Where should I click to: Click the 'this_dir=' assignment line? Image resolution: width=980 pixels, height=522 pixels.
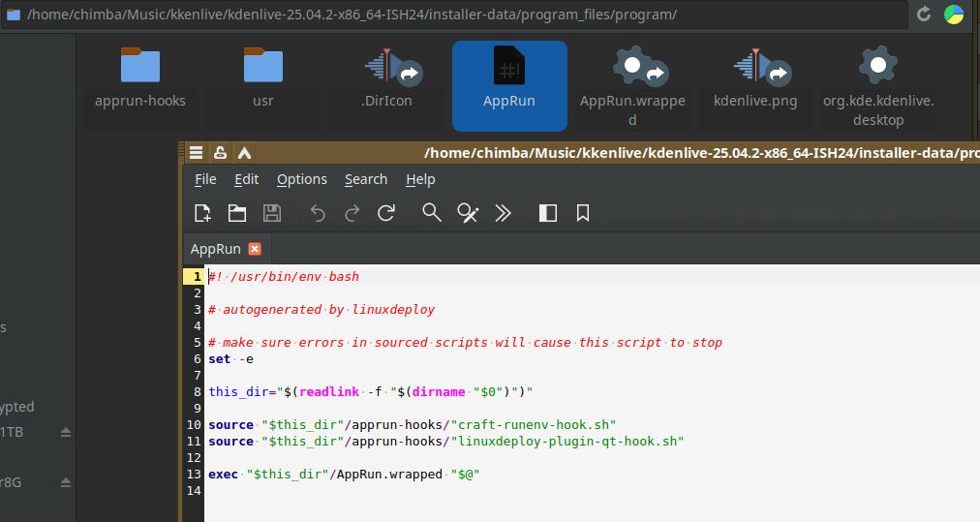[x=370, y=392]
